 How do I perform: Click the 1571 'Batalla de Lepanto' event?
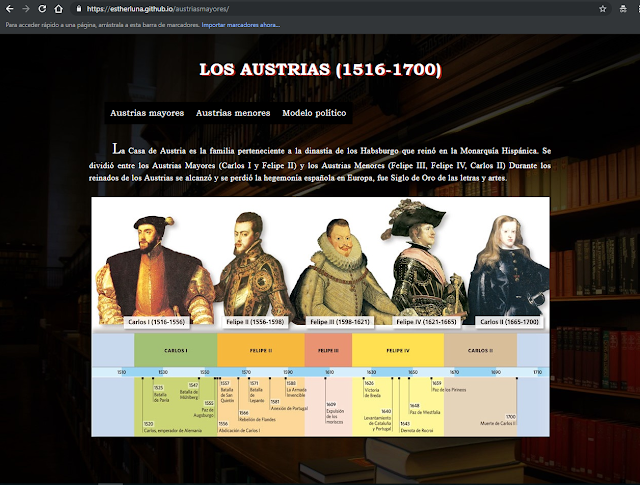click(x=257, y=392)
